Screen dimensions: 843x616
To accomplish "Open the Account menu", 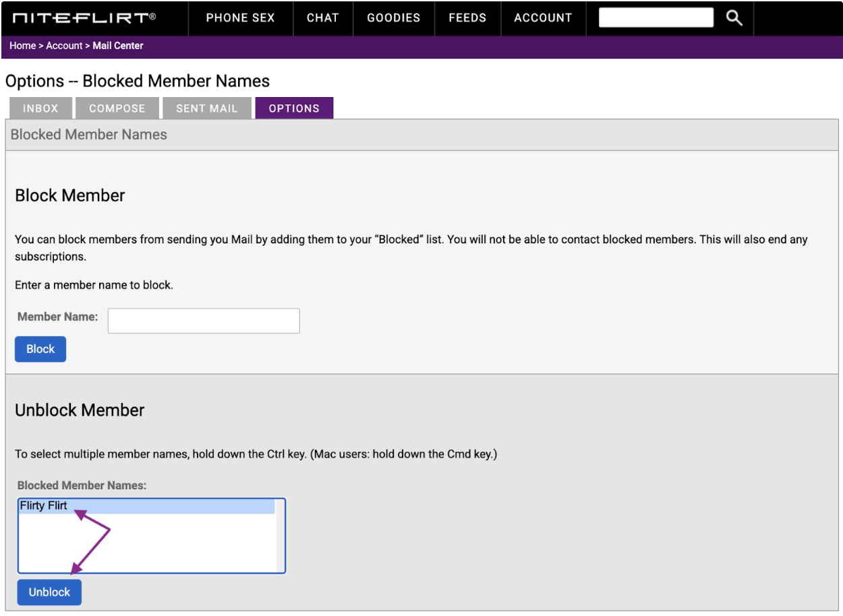I will [x=543, y=18].
